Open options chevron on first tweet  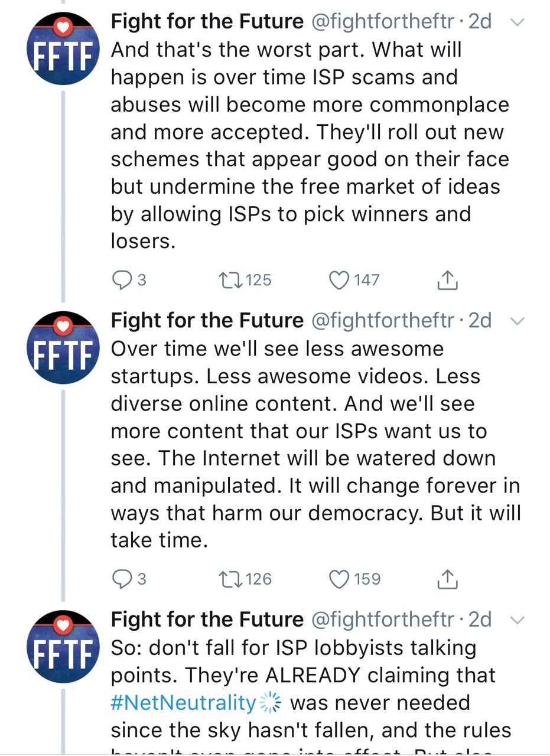tap(517, 22)
